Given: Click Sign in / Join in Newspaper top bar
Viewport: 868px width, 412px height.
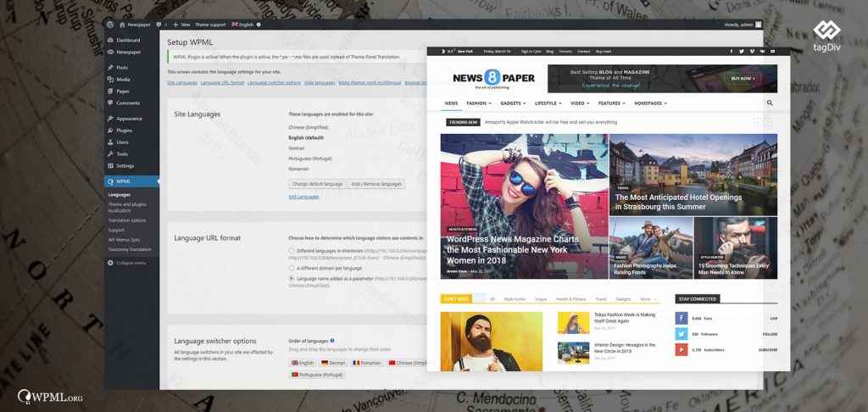Looking at the screenshot, I should click(531, 52).
